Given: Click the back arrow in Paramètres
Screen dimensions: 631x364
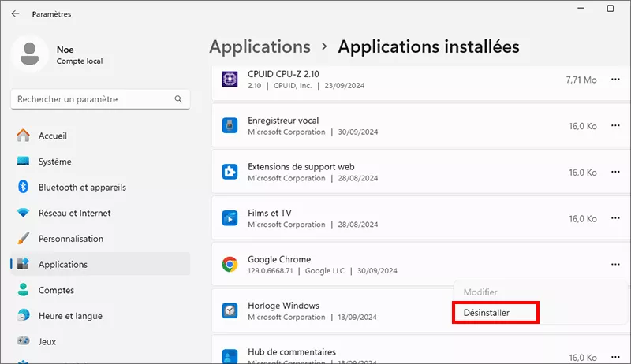Looking at the screenshot, I should (15, 13).
